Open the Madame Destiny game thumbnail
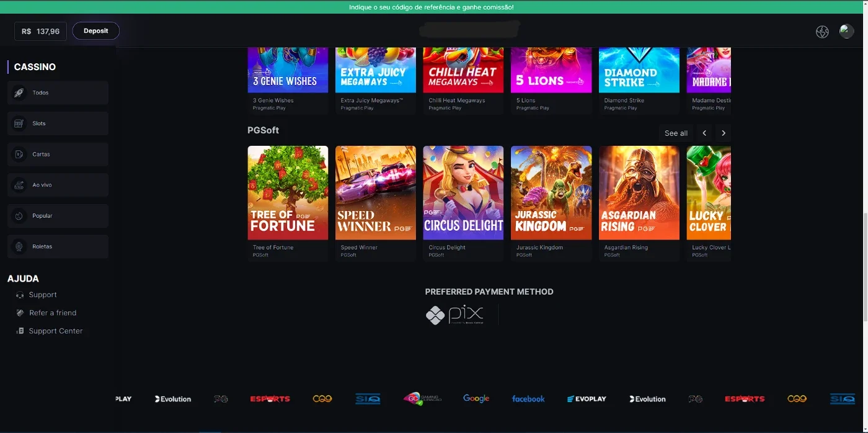868x433 pixels. coord(709,70)
